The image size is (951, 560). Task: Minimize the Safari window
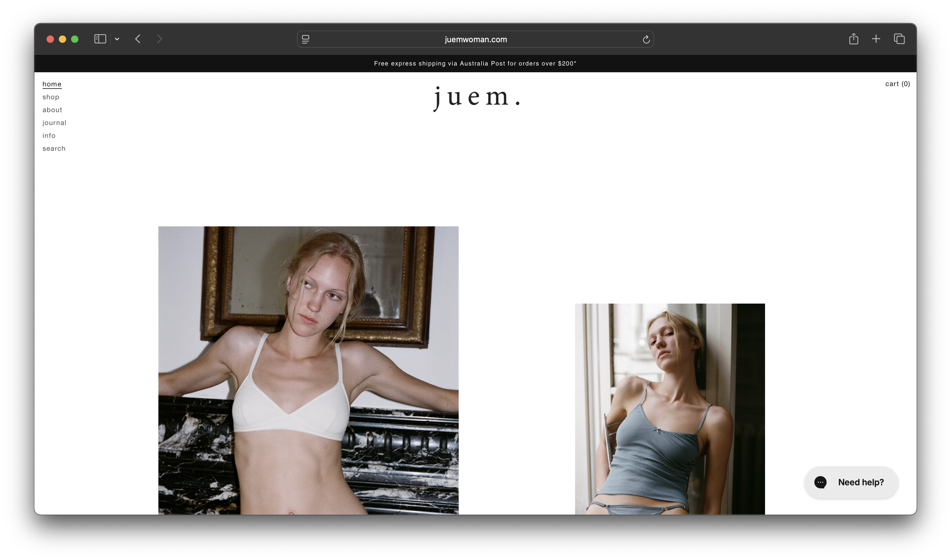pyautogui.click(x=62, y=39)
